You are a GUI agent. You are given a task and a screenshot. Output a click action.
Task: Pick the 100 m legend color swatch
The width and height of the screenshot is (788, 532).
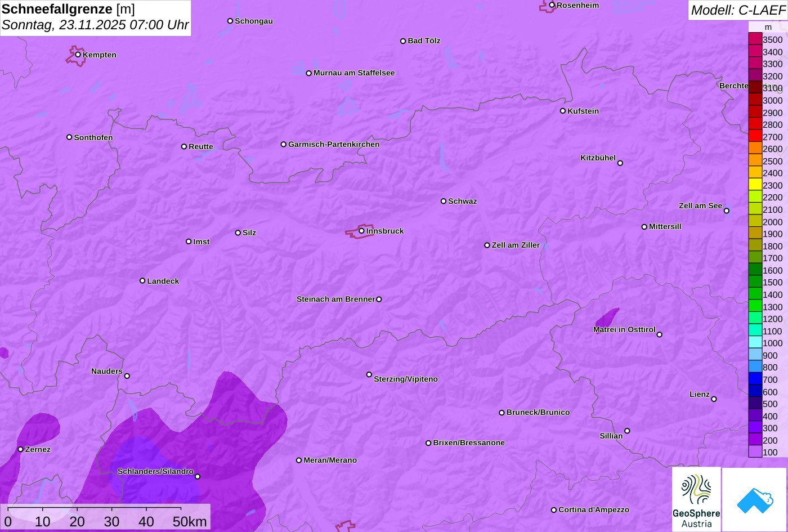point(755,451)
